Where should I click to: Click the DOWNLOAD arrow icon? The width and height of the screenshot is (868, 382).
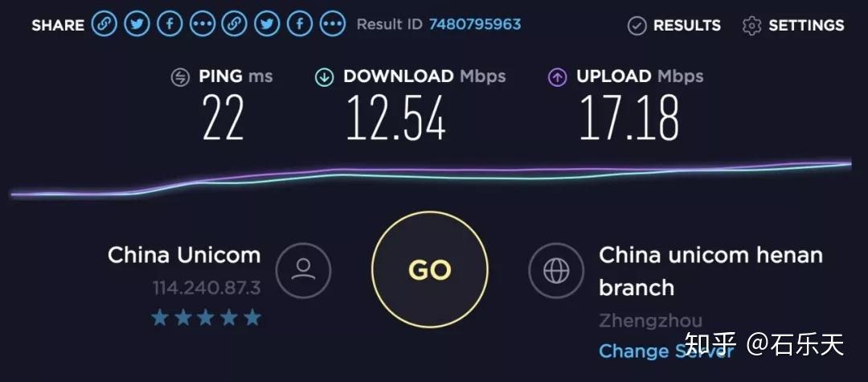(325, 77)
